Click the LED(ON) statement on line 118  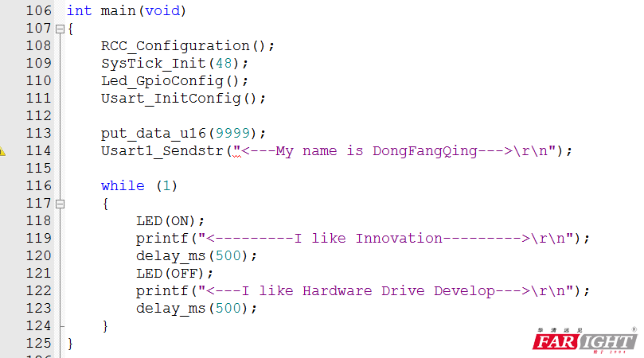(170, 221)
